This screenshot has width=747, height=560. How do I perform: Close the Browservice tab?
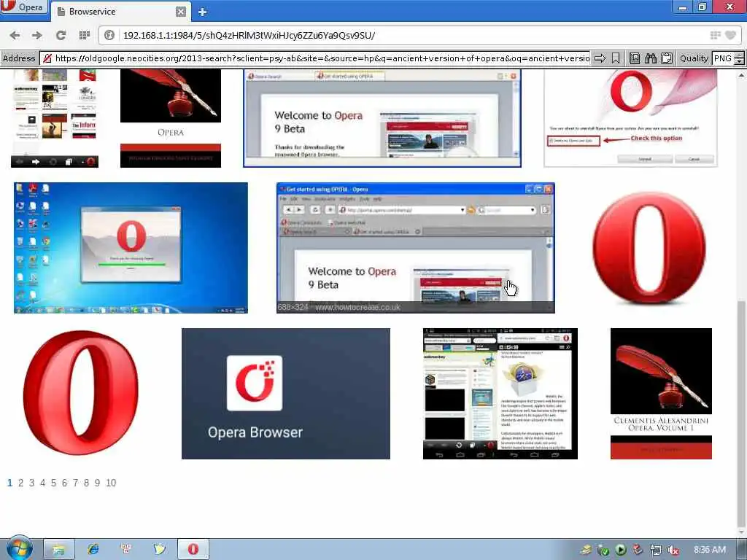click(181, 12)
